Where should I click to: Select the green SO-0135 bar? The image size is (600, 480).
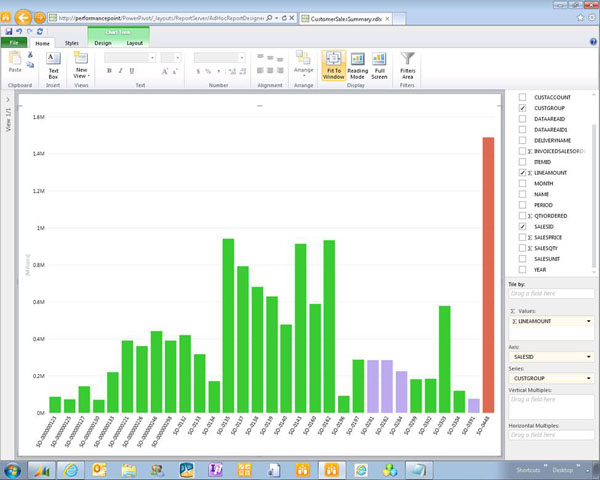[x=228, y=326]
